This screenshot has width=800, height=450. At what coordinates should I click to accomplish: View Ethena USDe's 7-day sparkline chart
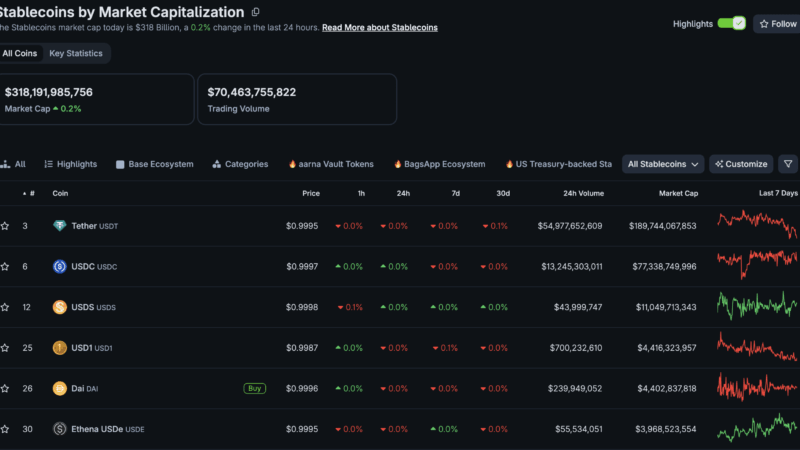(757, 428)
